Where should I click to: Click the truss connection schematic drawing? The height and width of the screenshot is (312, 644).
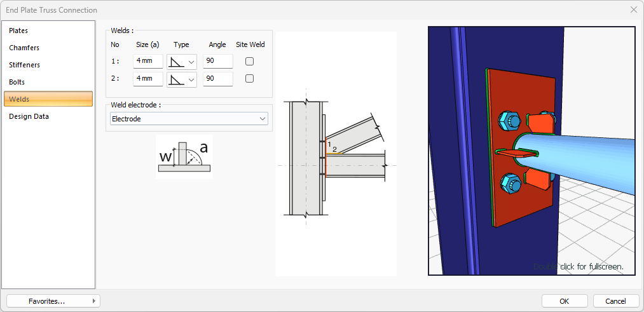tap(336, 154)
